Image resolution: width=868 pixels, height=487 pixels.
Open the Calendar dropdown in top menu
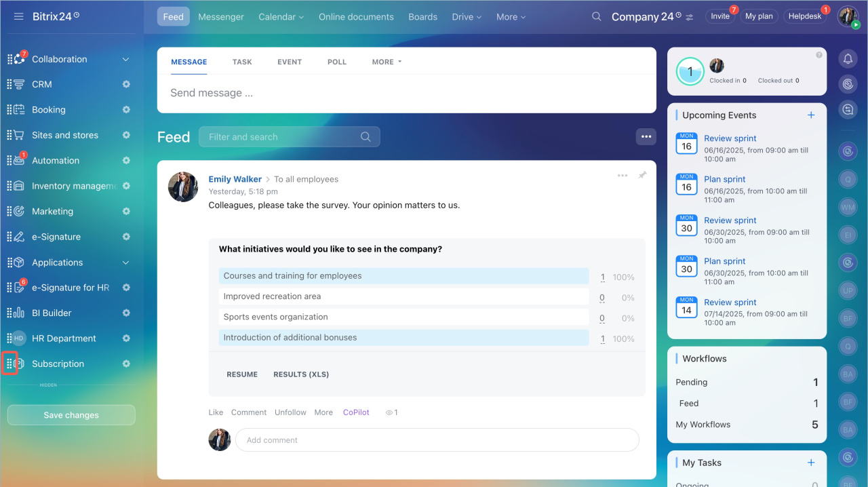point(281,17)
